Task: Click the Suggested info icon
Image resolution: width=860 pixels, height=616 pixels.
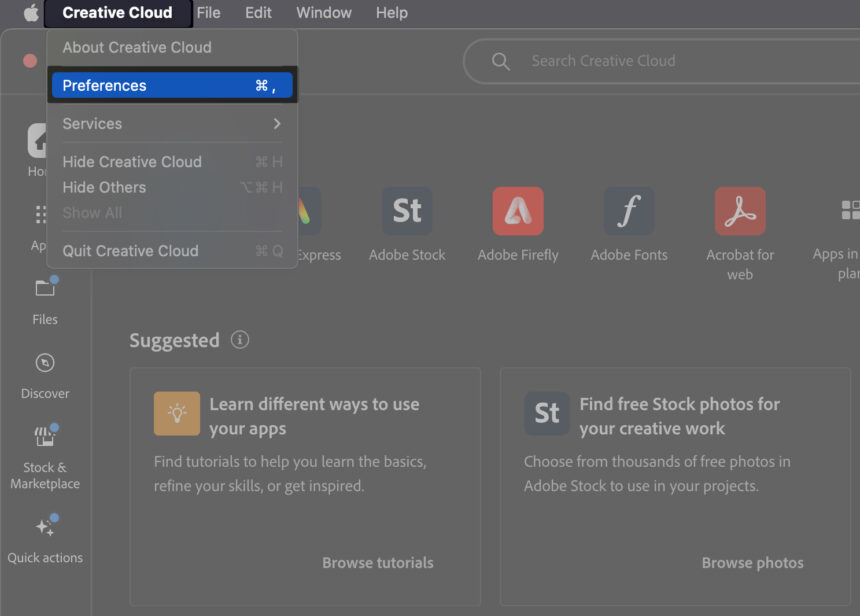Action: click(x=240, y=340)
